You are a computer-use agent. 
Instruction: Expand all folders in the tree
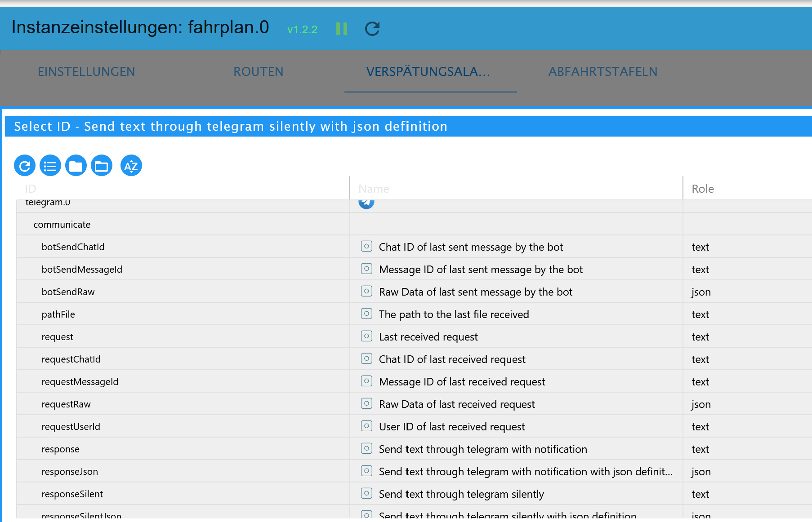102,166
